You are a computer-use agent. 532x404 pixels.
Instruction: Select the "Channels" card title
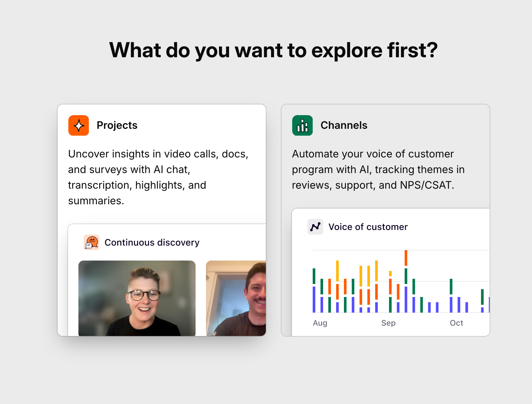point(344,125)
